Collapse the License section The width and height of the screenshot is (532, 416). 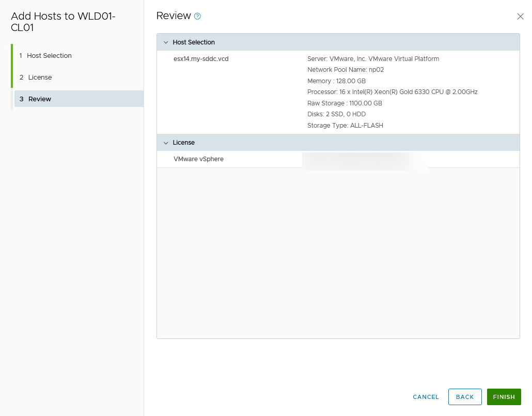[166, 142]
